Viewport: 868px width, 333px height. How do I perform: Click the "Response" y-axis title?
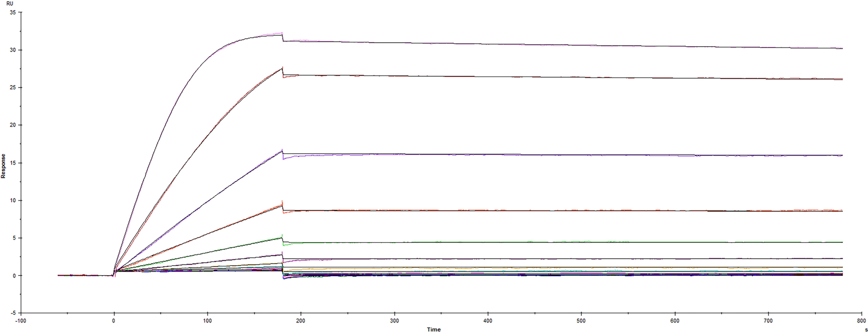(x=3, y=166)
